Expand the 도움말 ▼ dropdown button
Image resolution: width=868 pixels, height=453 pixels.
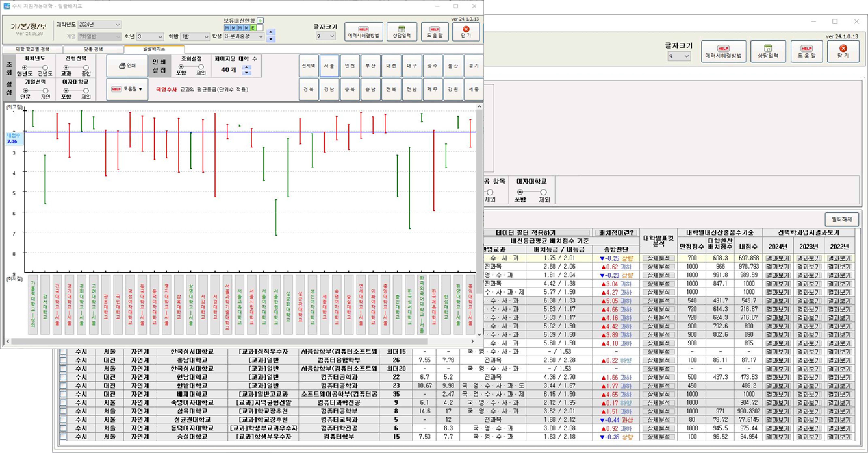127,89
